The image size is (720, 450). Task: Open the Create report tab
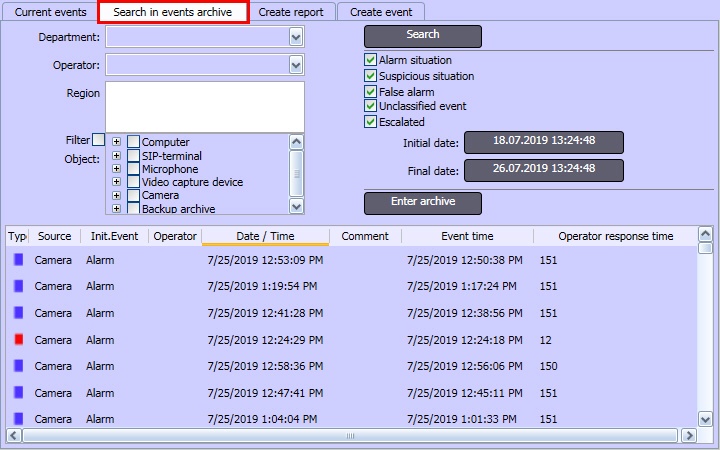pyautogui.click(x=291, y=12)
